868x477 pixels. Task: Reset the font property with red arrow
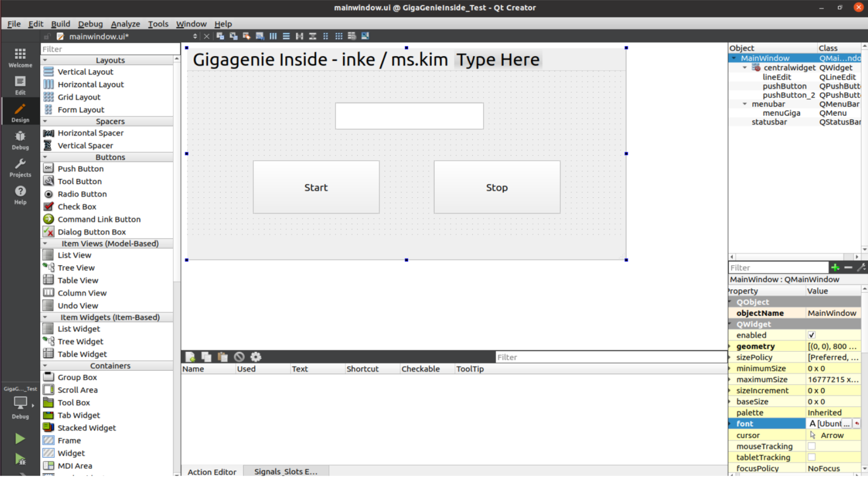click(857, 424)
